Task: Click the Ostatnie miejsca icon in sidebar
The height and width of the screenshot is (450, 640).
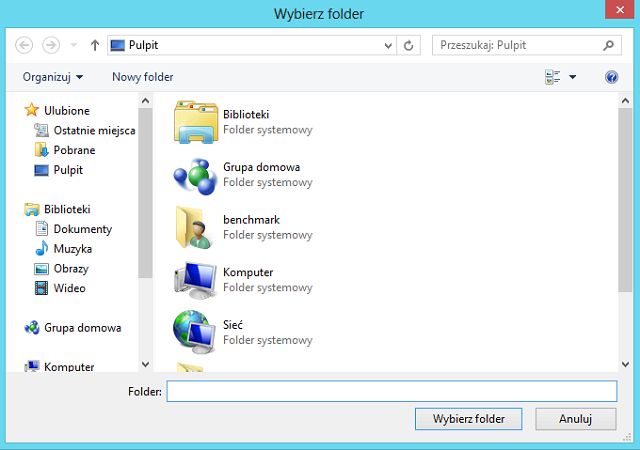Action: coord(41,130)
